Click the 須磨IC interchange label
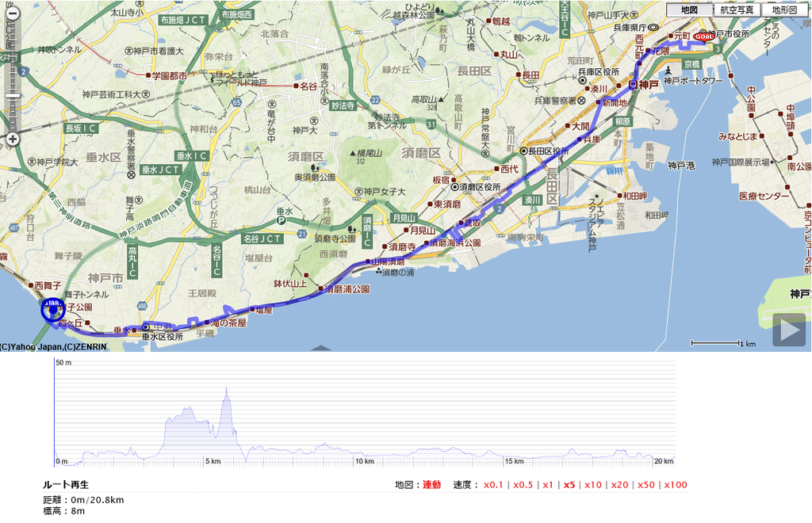Image resolution: width=812 pixels, height=523 pixels. (367, 231)
